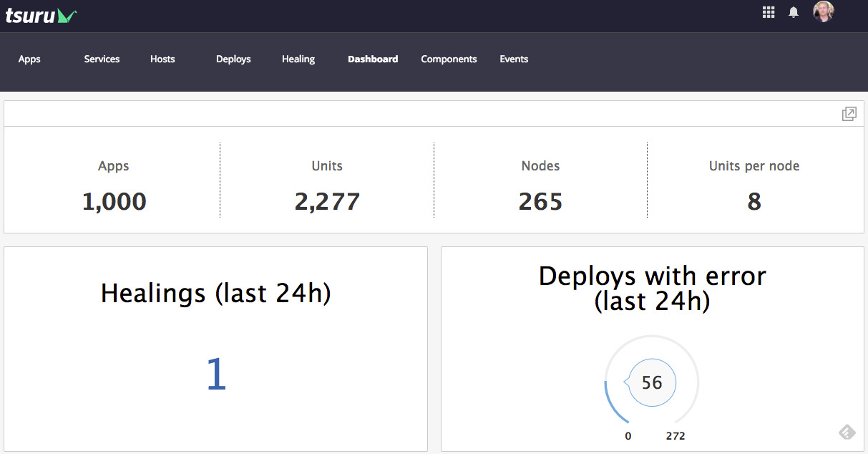This screenshot has height=454, width=868.
Task: Expand dashboard with the pop-out icon
Action: pos(849,114)
